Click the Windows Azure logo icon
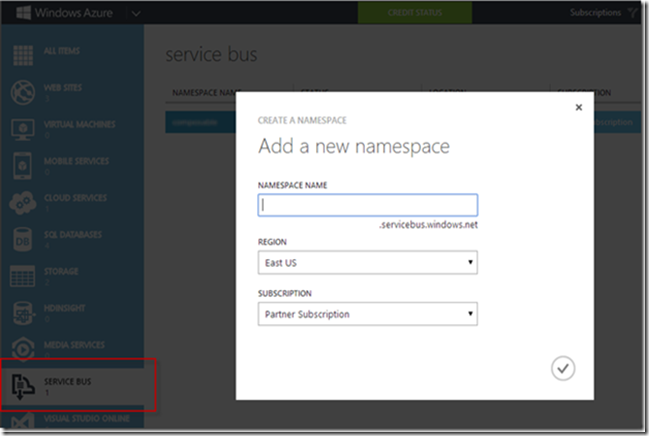This screenshot has height=436, width=649. click(23, 12)
